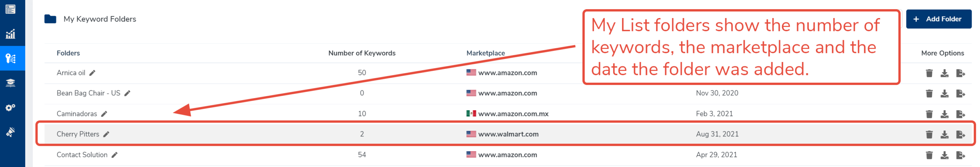Export the Cherry Pitters folder
This screenshot has height=167, width=980.
[x=960, y=134]
